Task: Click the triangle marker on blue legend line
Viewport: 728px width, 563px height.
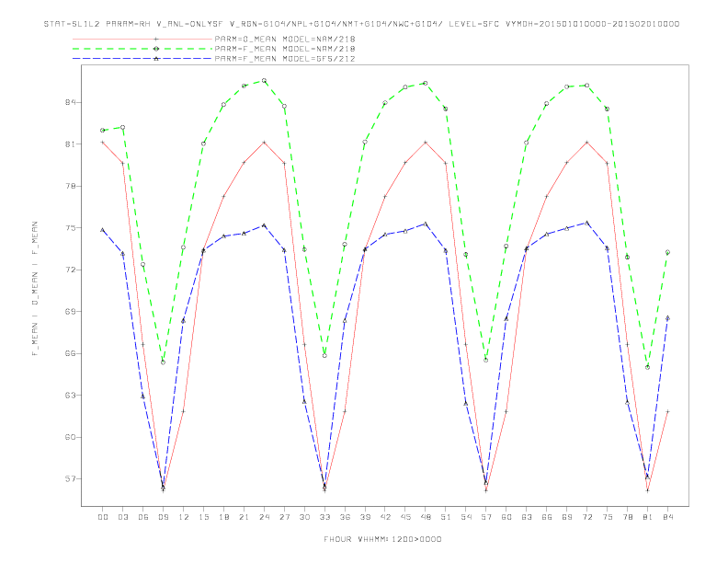Action: 156,59
